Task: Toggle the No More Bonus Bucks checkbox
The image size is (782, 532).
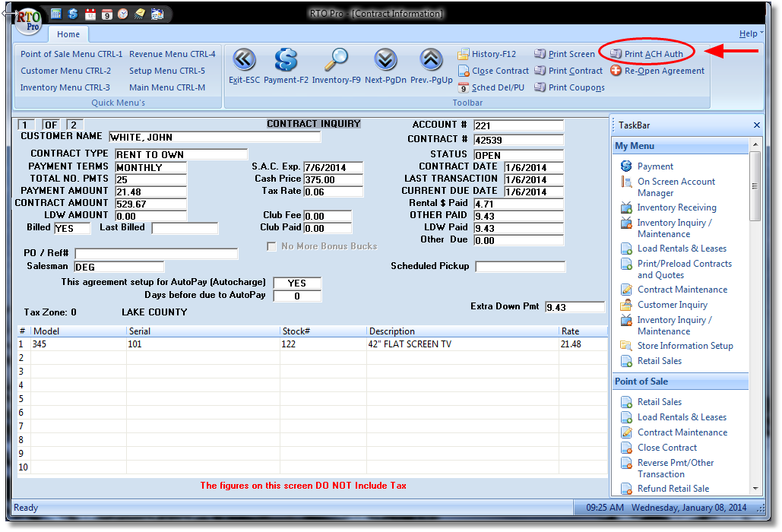Action: pos(271,246)
